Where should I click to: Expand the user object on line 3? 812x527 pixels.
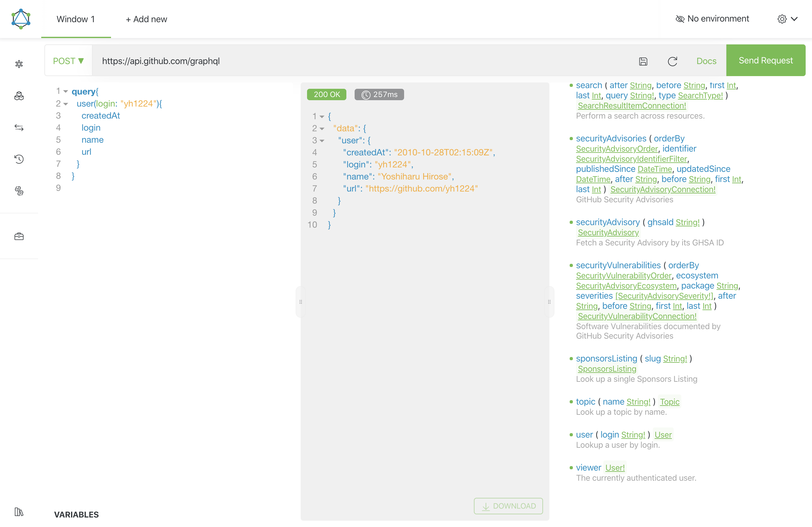point(323,140)
